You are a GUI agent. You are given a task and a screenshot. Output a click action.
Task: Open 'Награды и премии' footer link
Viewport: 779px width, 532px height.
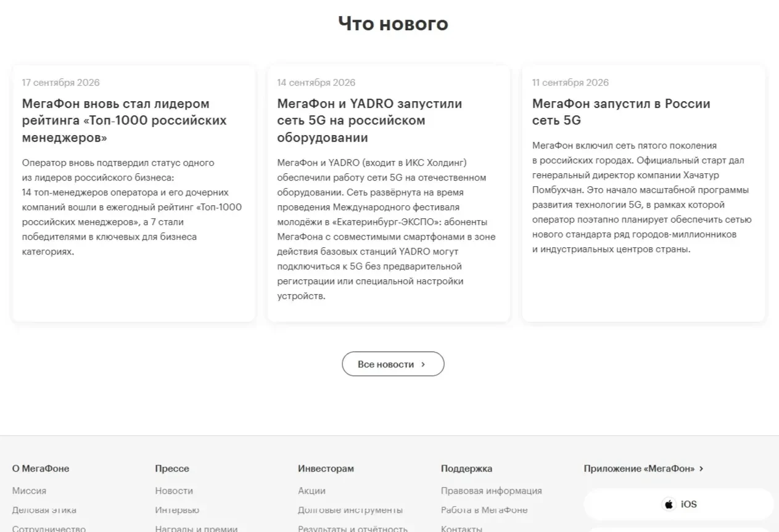coord(196,528)
